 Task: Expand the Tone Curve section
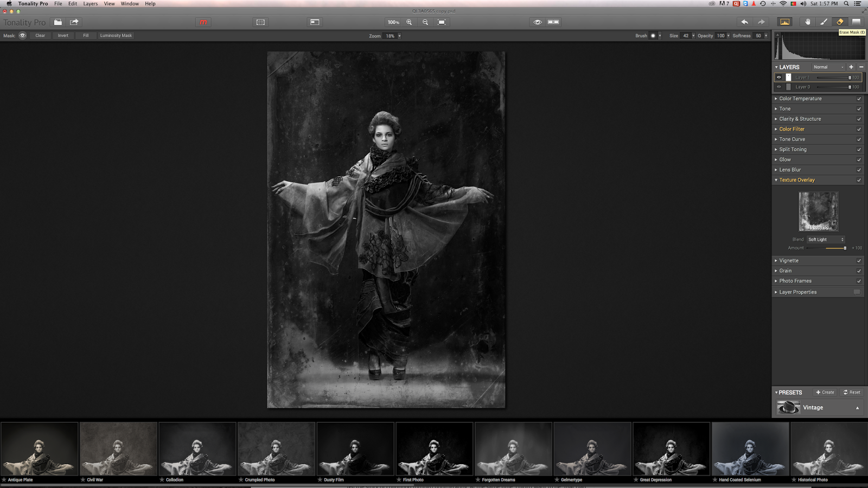(x=792, y=139)
